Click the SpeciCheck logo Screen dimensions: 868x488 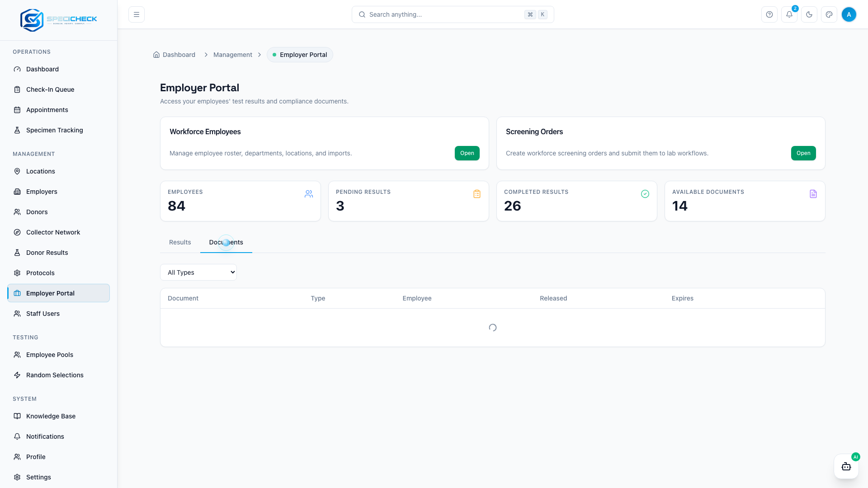point(58,20)
